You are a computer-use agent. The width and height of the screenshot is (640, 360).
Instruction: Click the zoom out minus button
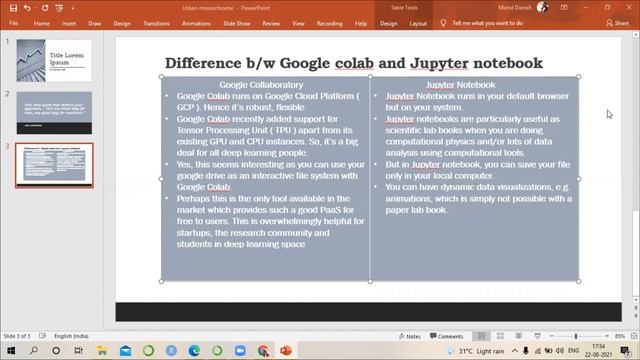(551, 336)
